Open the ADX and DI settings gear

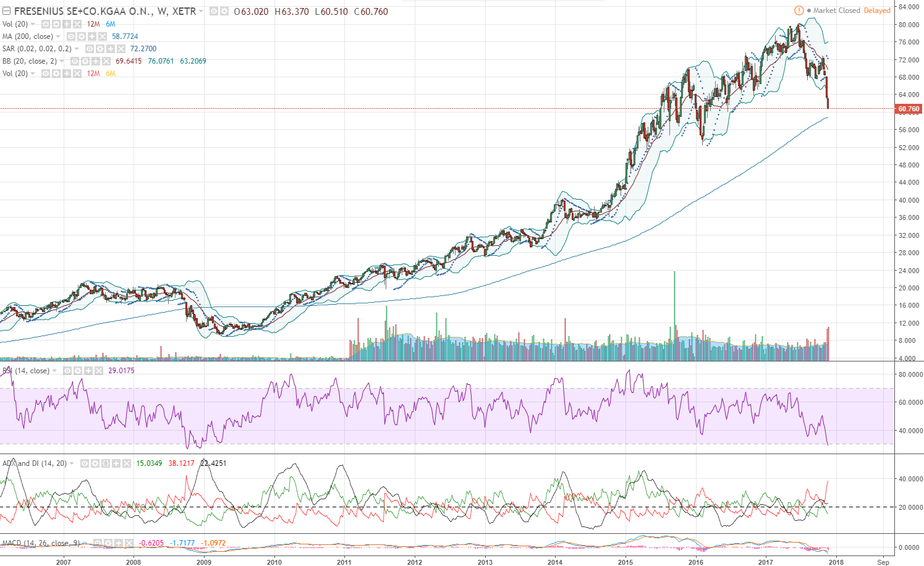(x=95, y=463)
